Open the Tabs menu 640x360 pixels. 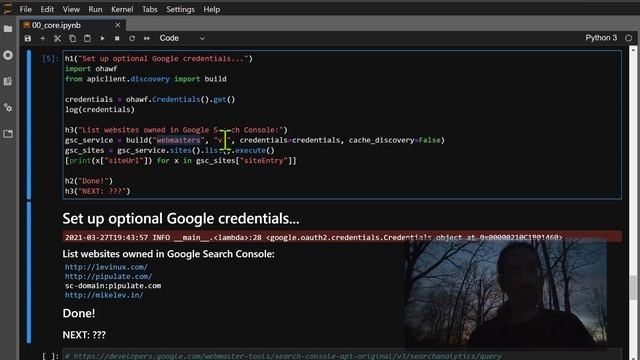coord(149,9)
